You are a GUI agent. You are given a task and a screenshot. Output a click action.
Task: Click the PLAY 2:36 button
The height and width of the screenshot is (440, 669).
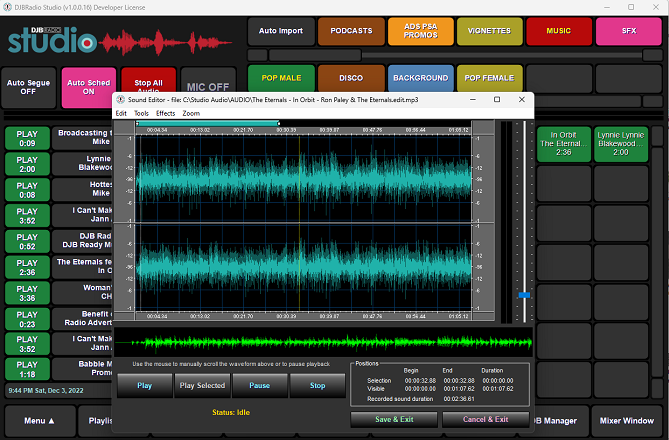pyautogui.click(x=27, y=267)
